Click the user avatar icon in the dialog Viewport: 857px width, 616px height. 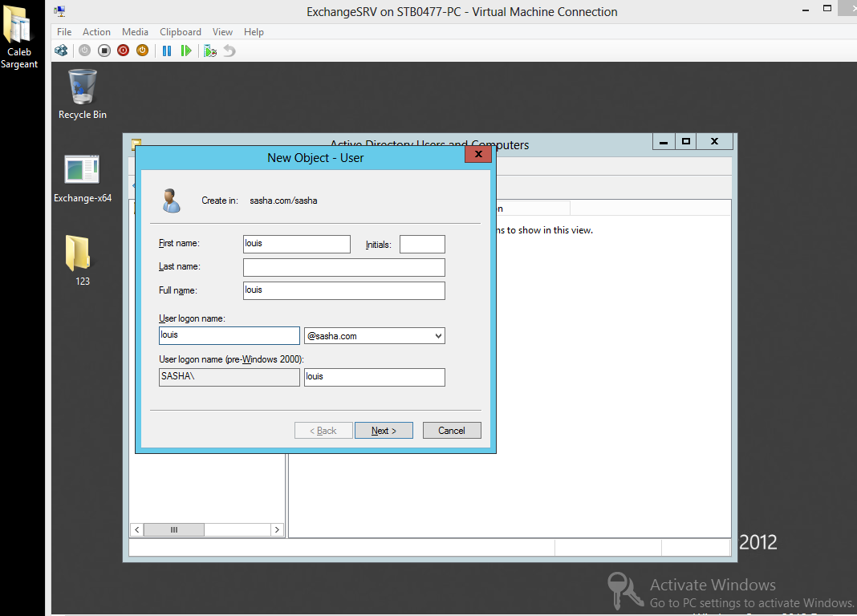coord(171,201)
